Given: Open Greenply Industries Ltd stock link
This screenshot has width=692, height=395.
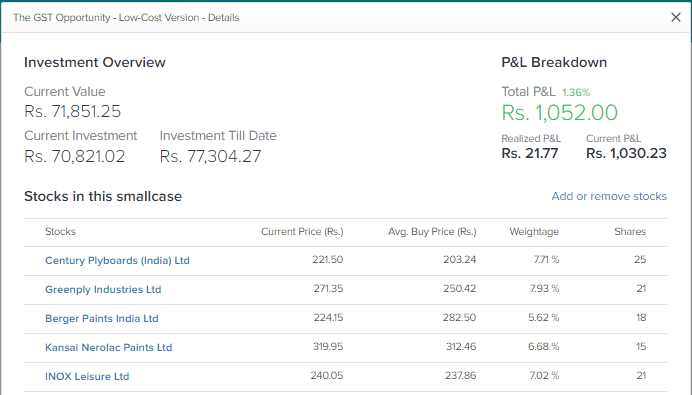Looking at the screenshot, I should pyautogui.click(x=103, y=290).
